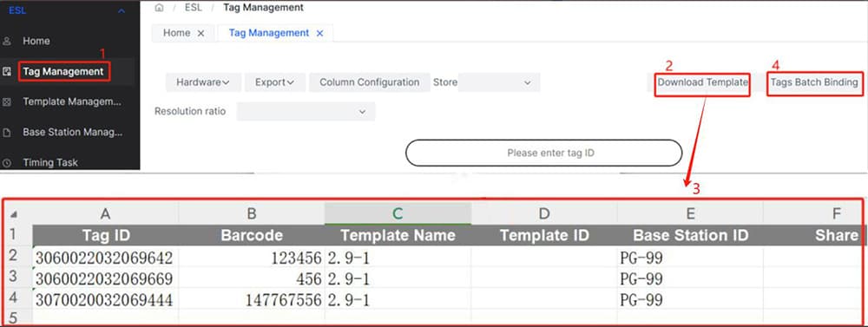Select Tag Management in the sidebar
Viewport: 868px width, 327px height.
point(63,71)
